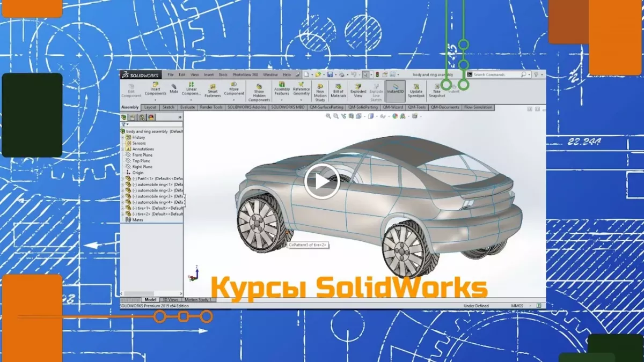This screenshot has width=644, height=362.
Task: Open the PhotoView 360 menu
Action: pos(245,75)
